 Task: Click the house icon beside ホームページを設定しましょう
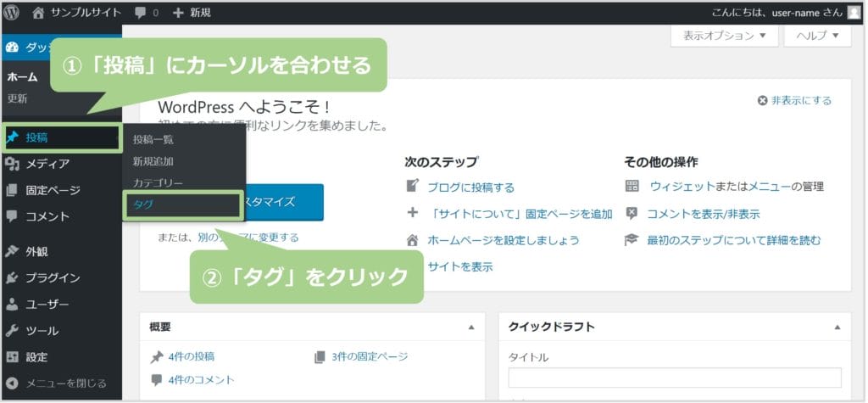point(413,240)
